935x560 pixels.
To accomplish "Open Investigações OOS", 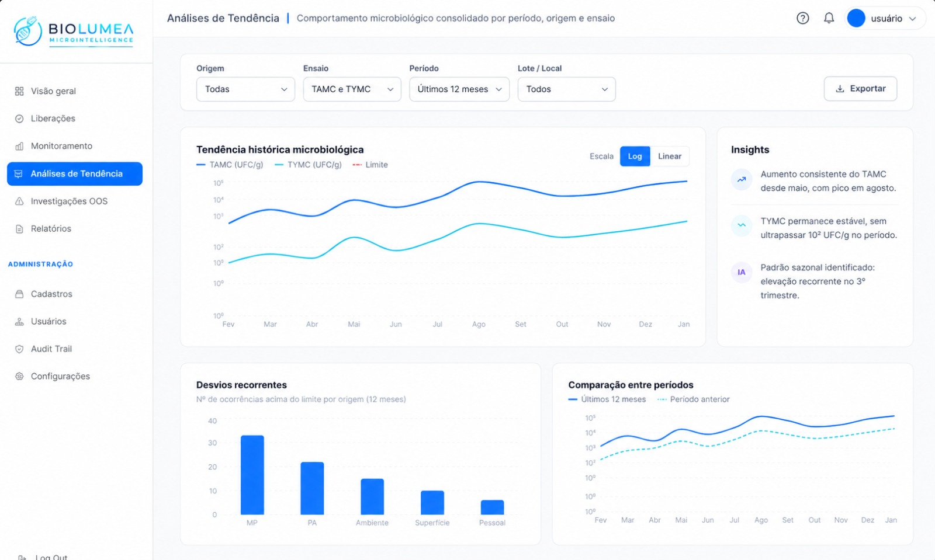I will (75, 201).
